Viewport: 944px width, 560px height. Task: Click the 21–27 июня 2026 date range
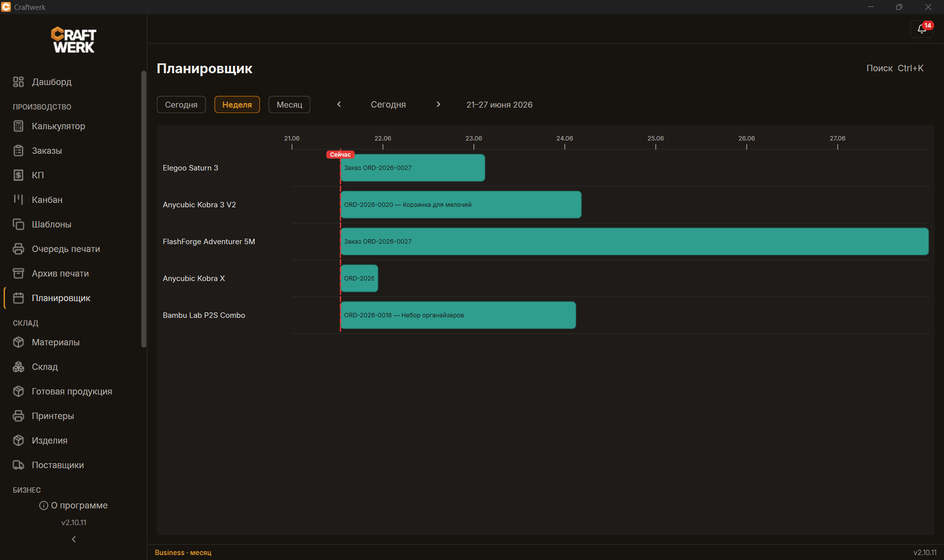pyautogui.click(x=500, y=105)
